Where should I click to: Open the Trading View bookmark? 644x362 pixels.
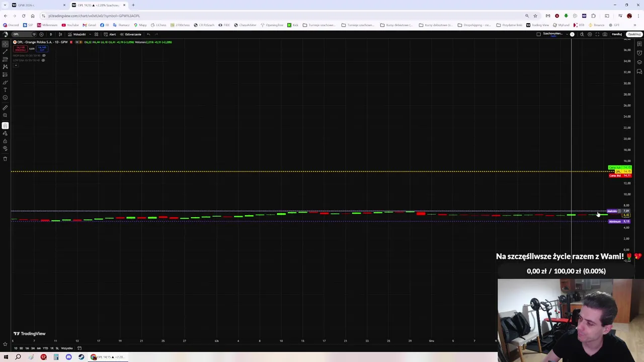(537, 25)
